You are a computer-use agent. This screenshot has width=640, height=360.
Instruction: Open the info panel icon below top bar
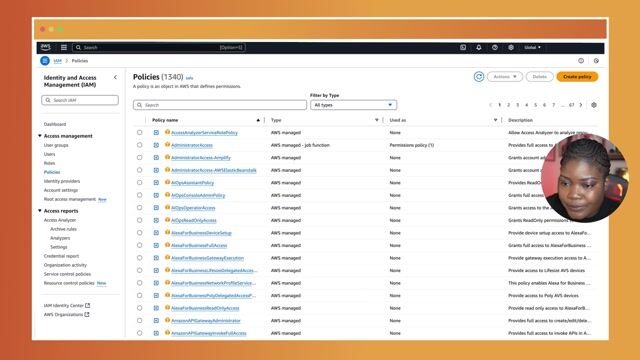[581, 61]
